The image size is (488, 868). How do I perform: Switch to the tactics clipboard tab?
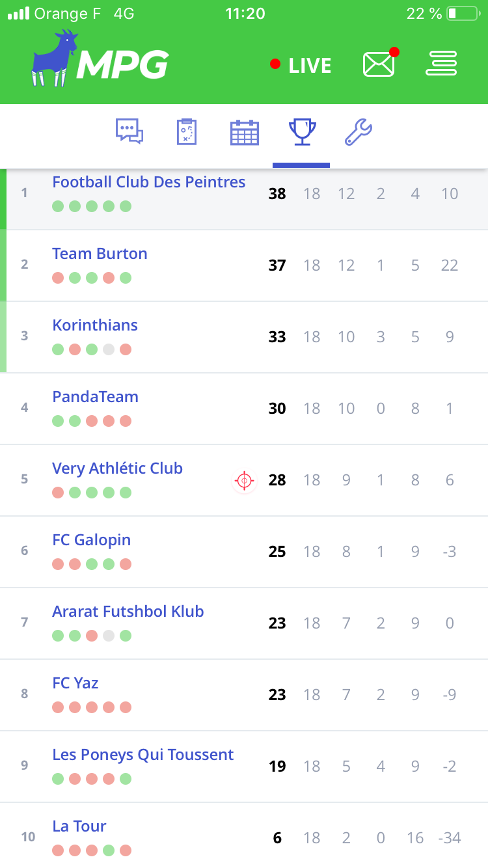tap(187, 131)
